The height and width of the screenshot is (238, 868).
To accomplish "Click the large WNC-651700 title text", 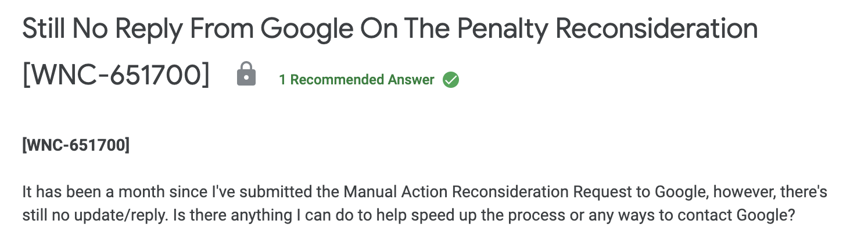I will (116, 76).
